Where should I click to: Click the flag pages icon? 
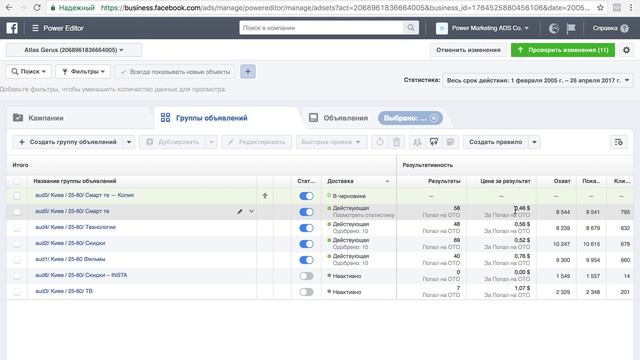click(571, 28)
